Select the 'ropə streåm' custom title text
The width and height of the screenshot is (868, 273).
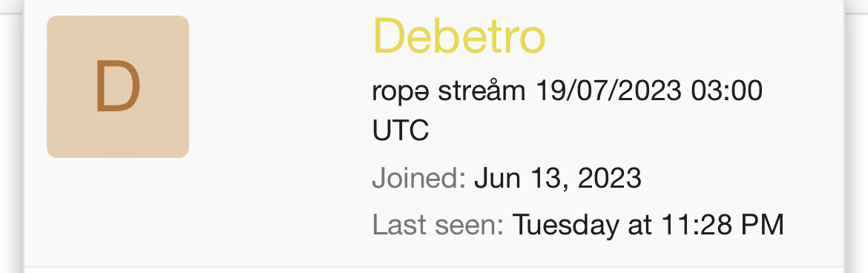(x=448, y=91)
